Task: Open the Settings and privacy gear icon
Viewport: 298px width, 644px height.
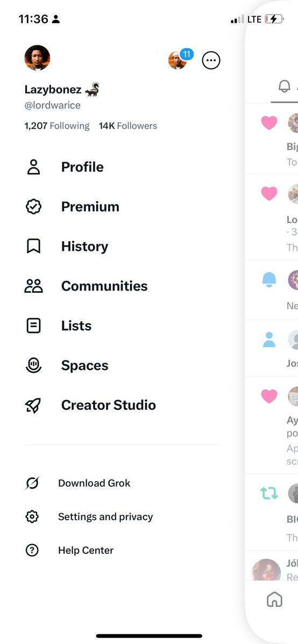Action: 32,517
